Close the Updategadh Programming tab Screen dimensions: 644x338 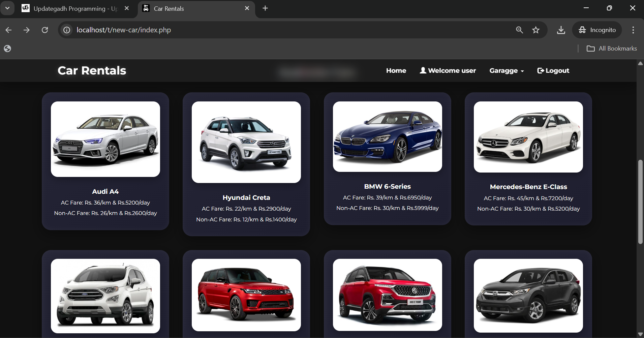click(x=127, y=8)
